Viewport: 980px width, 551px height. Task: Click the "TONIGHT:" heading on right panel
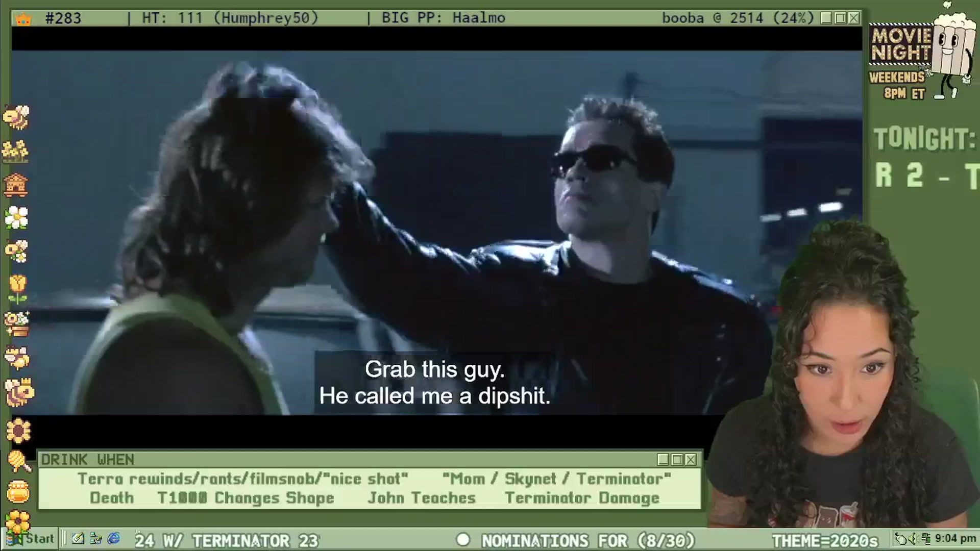925,139
